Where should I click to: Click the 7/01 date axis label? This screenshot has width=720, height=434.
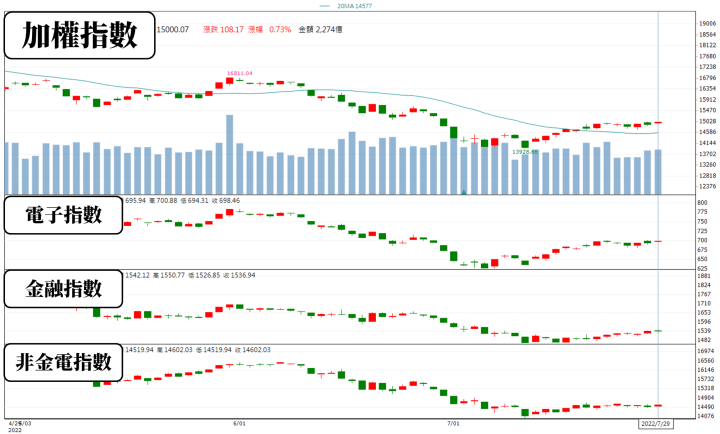click(453, 424)
